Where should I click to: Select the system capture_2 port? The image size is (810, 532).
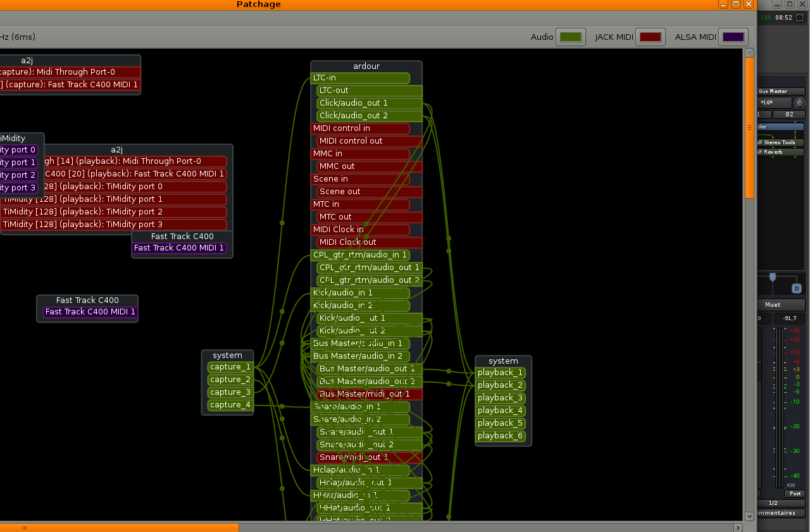(x=230, y=380)
